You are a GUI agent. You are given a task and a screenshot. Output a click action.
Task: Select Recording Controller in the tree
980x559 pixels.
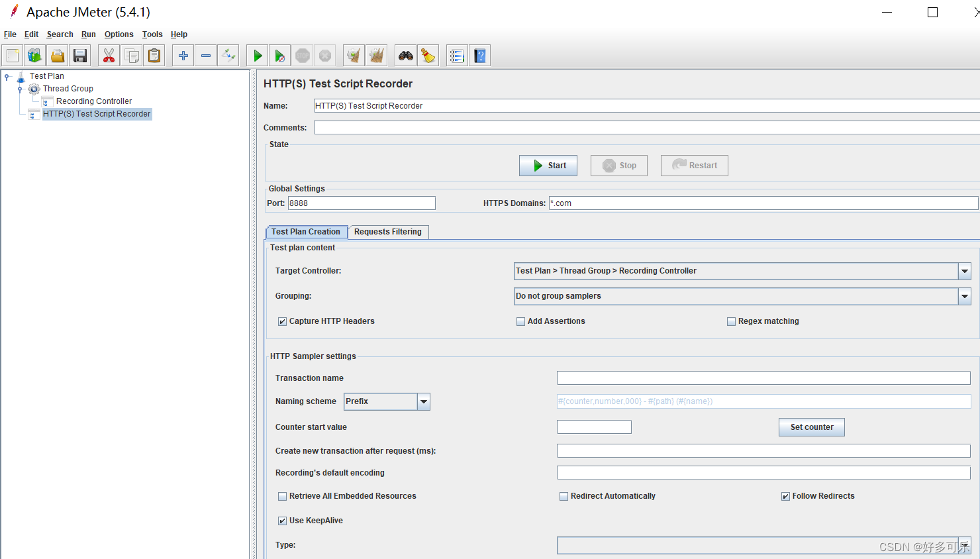(x=94, y=101)
